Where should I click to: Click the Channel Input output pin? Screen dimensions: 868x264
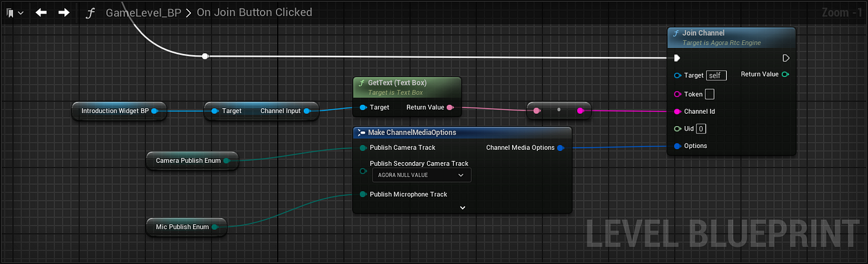(307, 111)
